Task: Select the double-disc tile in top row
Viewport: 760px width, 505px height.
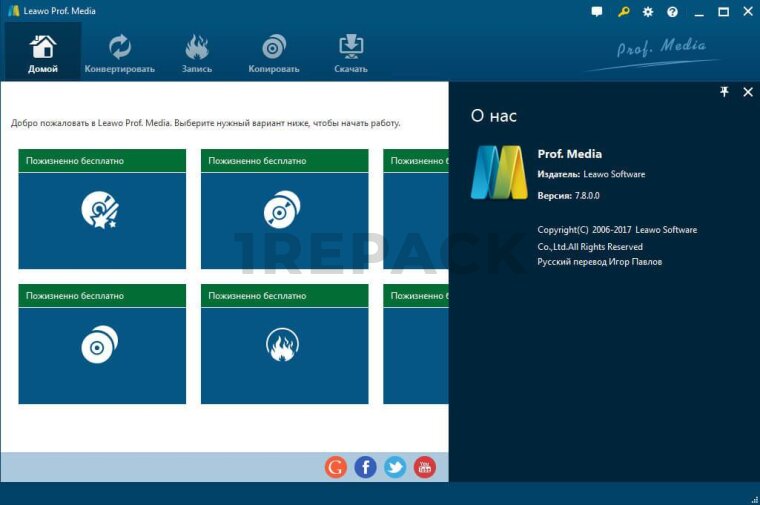Action: tap(284, 210)
